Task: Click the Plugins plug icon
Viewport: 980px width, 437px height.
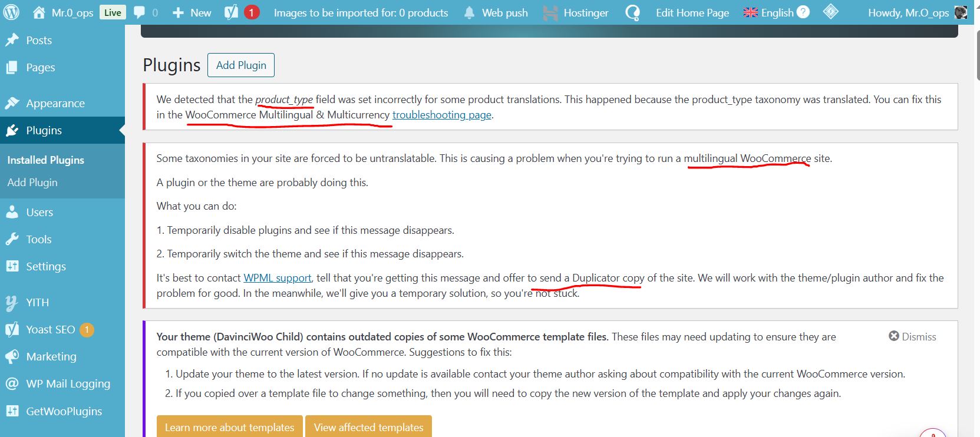Action: [12, 130]
